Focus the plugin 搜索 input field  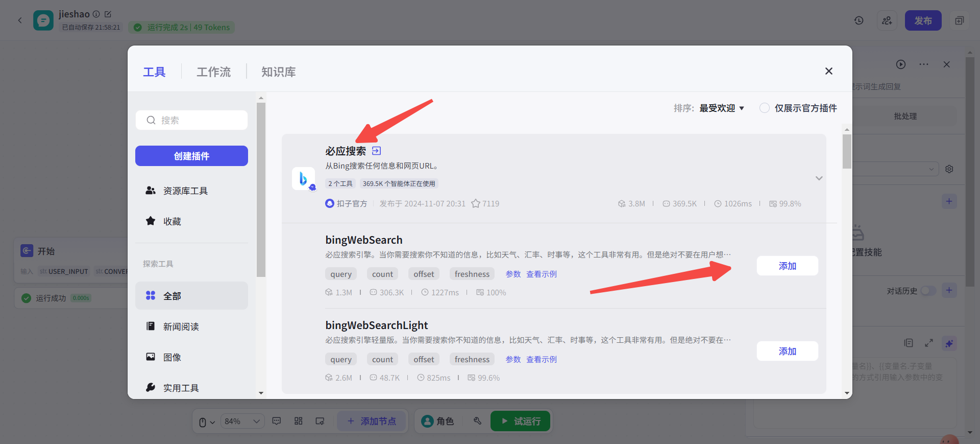point(191,120)
